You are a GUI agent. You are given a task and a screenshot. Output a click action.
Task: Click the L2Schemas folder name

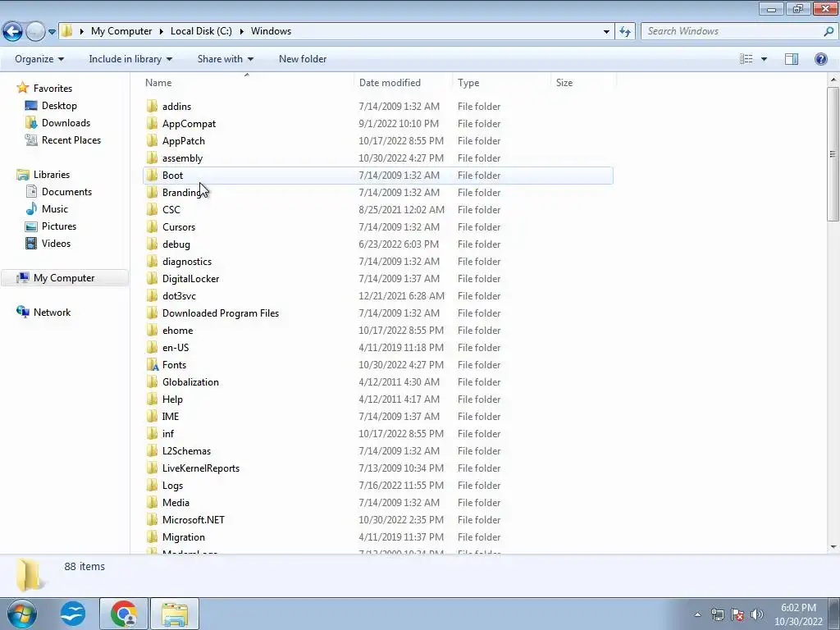(x=186, y=451)
